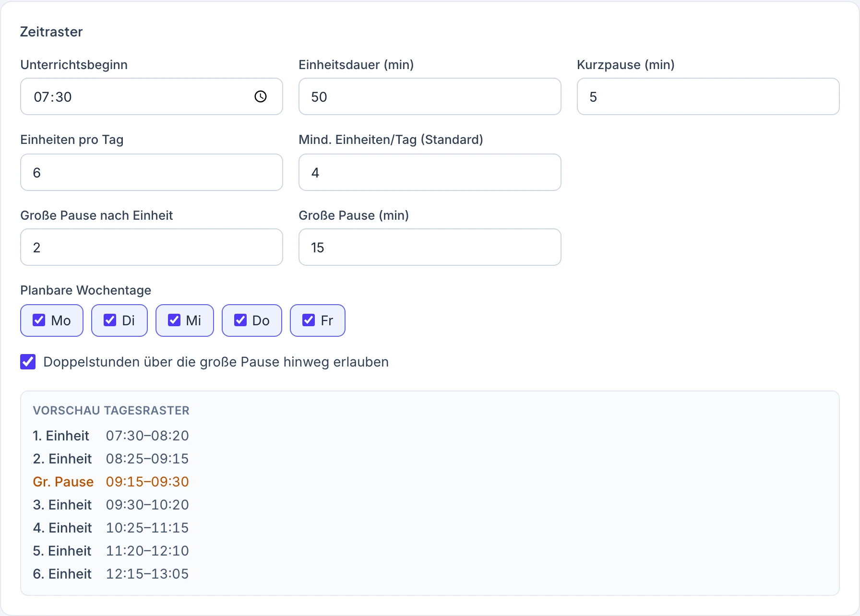The image size is (860, 616).
Task: Toggle the Do weekday checkbox
Action: coord(240,320)
